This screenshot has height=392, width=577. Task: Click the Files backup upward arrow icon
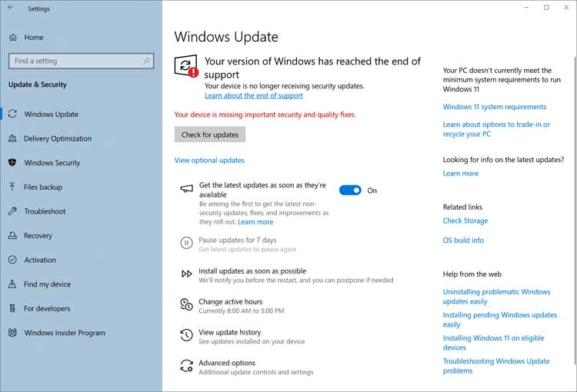pos(12,187)
